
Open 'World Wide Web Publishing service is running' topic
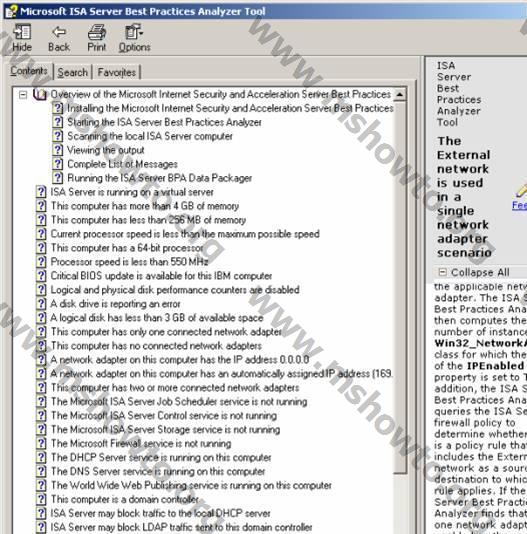click(x=191, y=486)
